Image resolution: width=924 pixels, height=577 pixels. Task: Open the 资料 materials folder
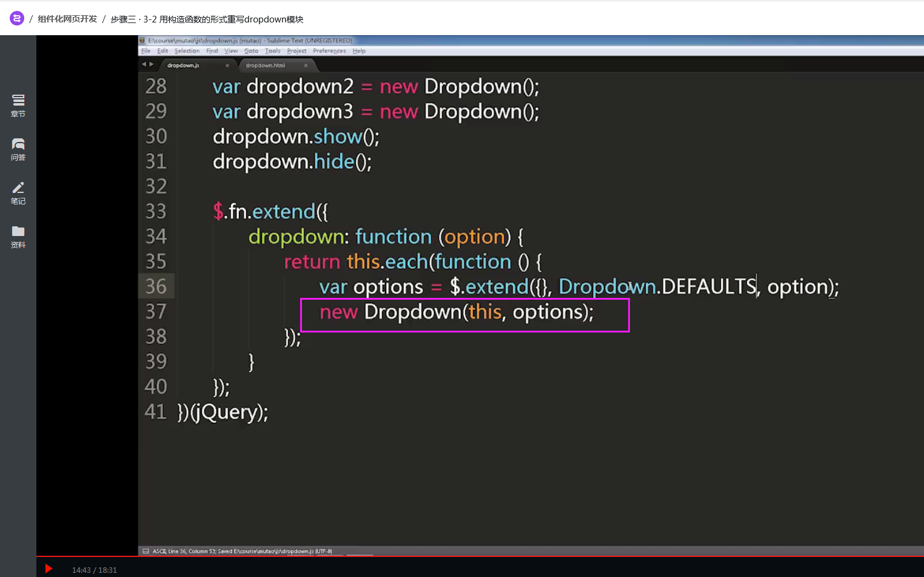tap(18, 237)
